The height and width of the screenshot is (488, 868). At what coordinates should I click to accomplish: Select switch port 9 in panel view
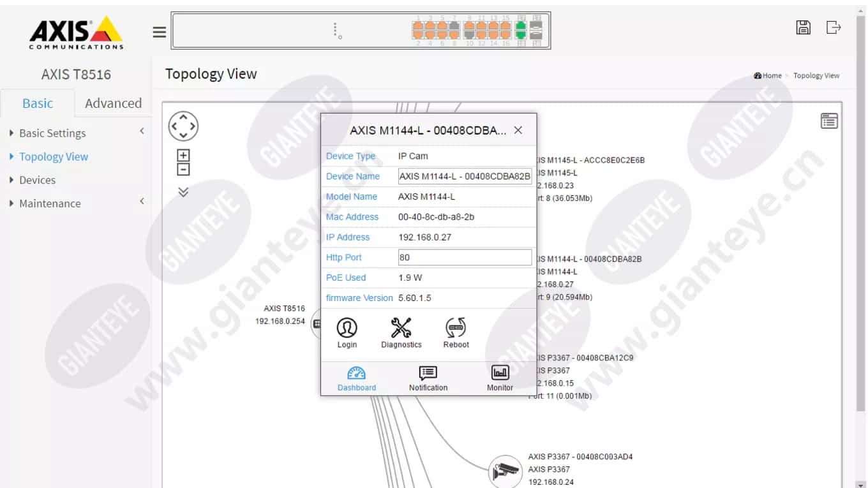click(469, 26)
